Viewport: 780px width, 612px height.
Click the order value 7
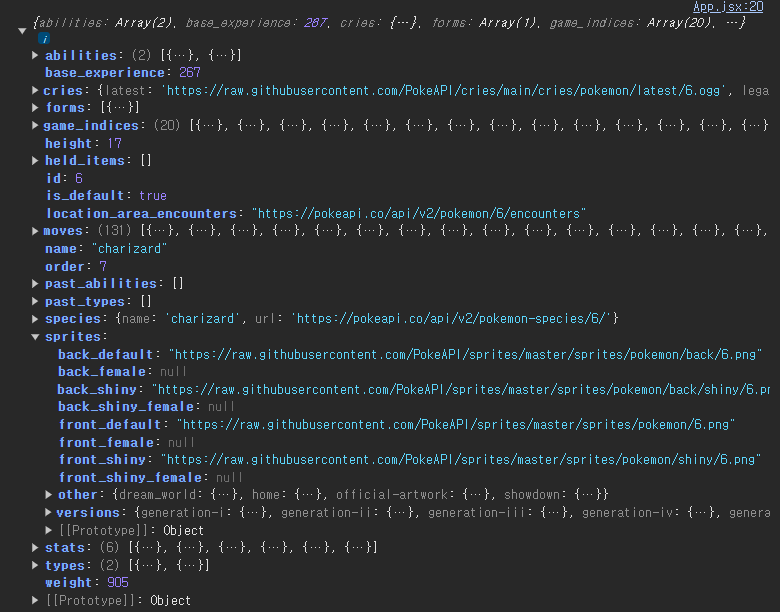point(103,267)
